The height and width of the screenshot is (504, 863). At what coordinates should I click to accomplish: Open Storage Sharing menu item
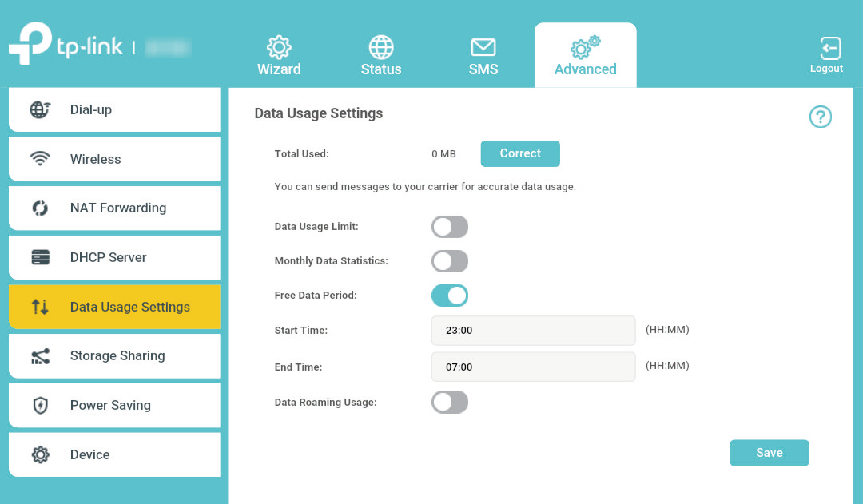[114, 356]
